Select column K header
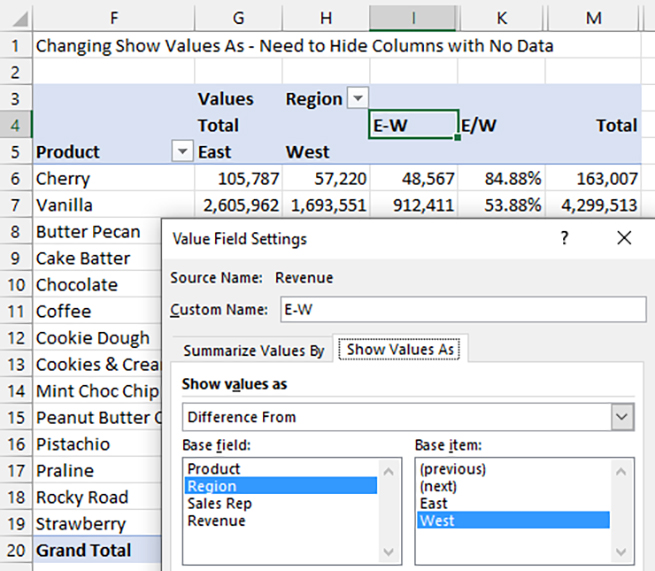This screenshot has height=571, width=655. tap(502, 18)
